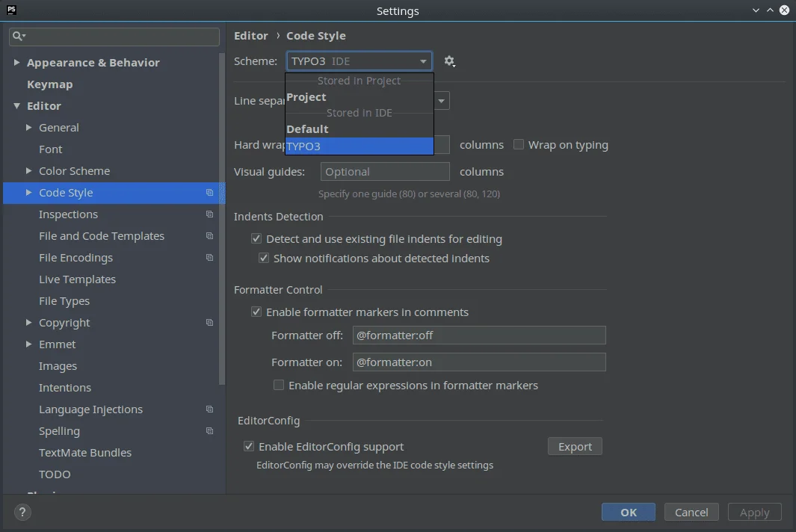Click the Editor breadcrumb at the top
The image size is (796, 532).
click(251, 35)
